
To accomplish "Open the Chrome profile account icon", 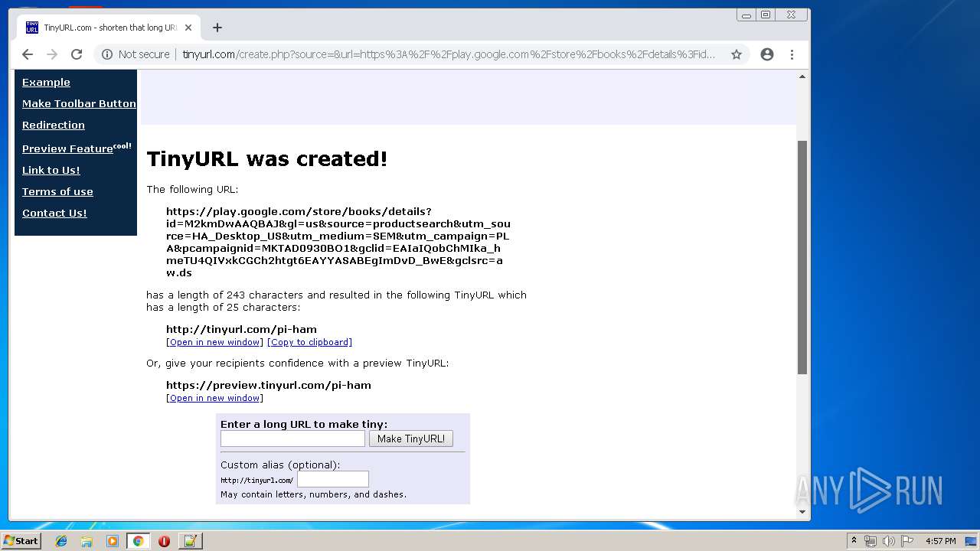I will point(767,54).
